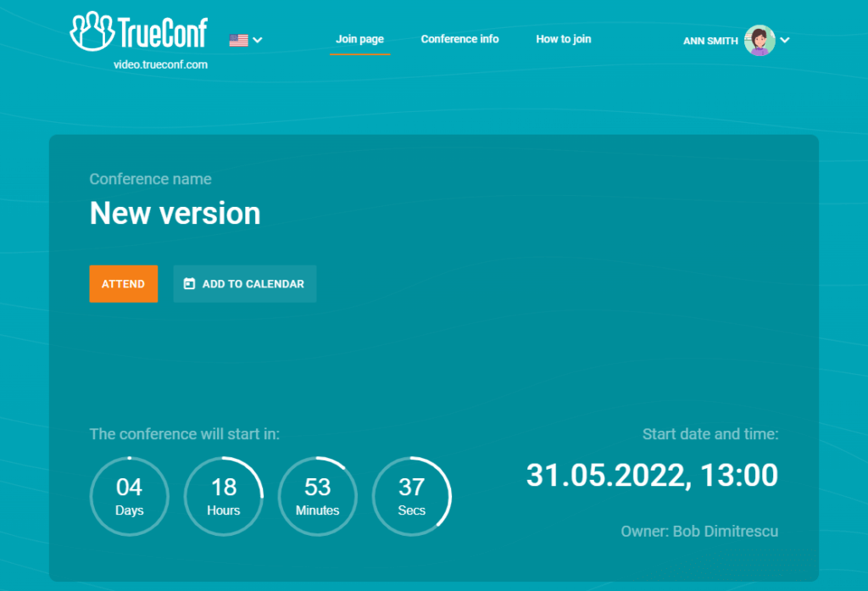Click the Days countdown circle
The height and width of the screenshot is (591, 868).
(x=129, y=496)
